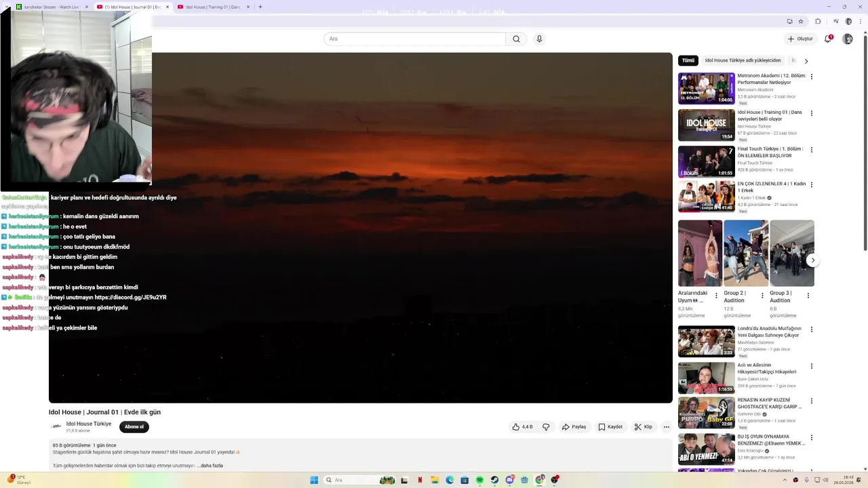Click the YouTube Ara search field
This screenshot has width=868, height=488.
click(x=414, y=39)
